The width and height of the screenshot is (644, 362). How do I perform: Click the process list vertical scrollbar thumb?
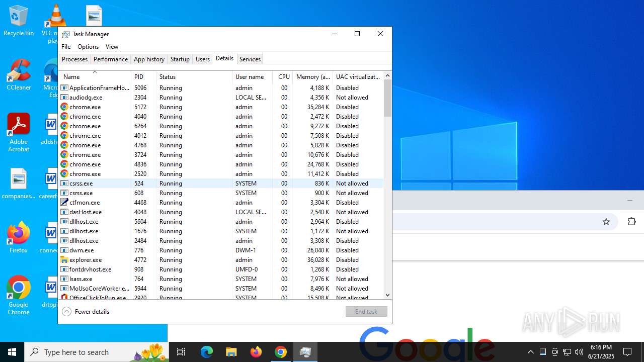pos(387,99)
